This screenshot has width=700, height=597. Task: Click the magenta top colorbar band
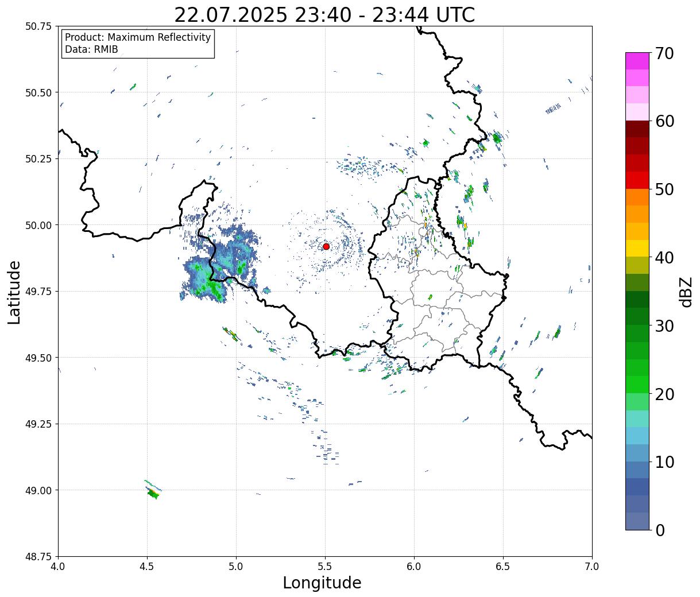637,61
